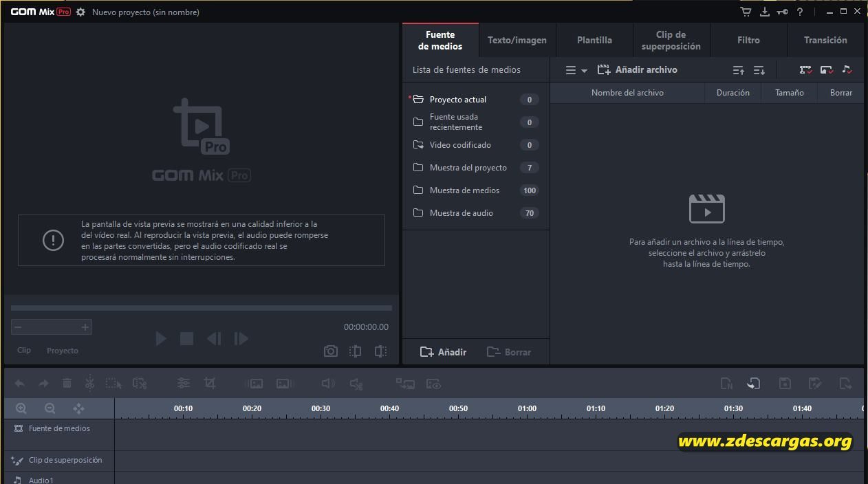Click the export project file icon

coord(846,384)
